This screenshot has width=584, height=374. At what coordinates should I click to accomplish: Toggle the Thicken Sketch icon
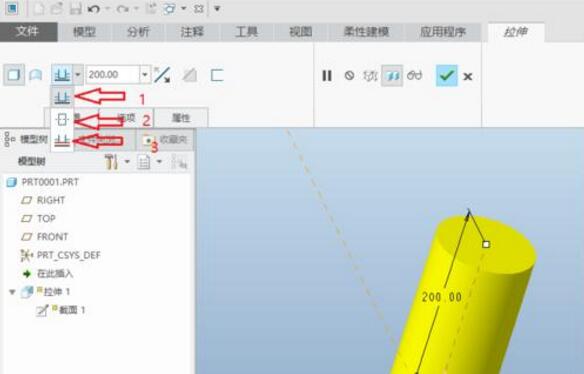click(217, 76)
